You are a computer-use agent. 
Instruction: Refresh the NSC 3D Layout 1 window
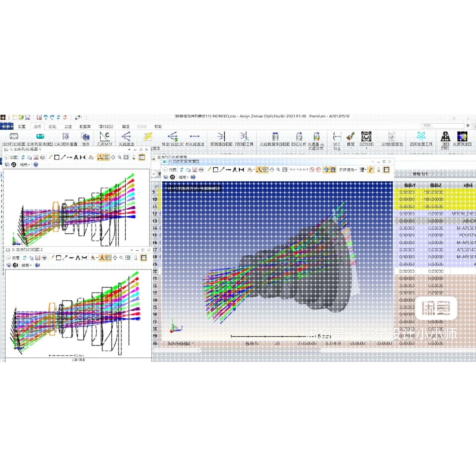pyautogui.click(x=23, y=157)
